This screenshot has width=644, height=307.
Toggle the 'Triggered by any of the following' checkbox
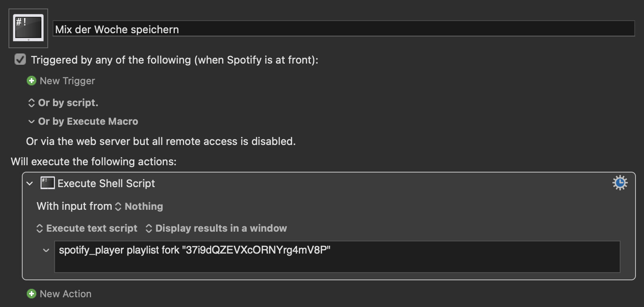click(20, 60)
